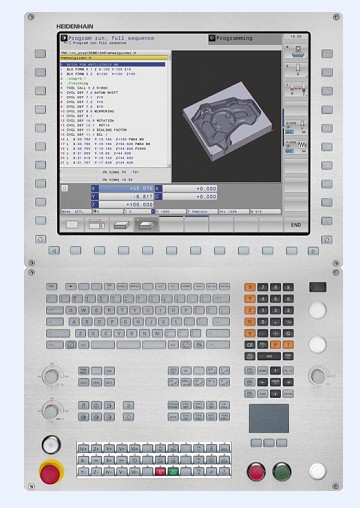Hit the A letter key

(74, 322)
